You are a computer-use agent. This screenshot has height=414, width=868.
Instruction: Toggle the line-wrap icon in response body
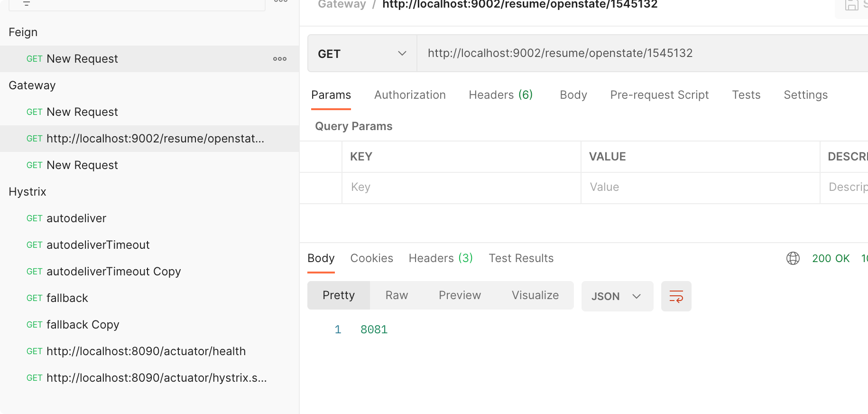[x=676, y=296]
